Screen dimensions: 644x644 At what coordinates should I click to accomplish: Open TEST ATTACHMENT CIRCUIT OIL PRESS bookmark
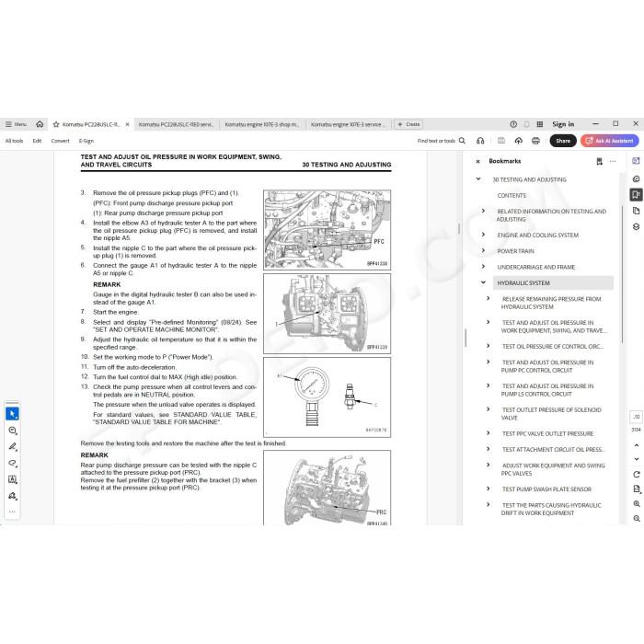tap(553, 450)
